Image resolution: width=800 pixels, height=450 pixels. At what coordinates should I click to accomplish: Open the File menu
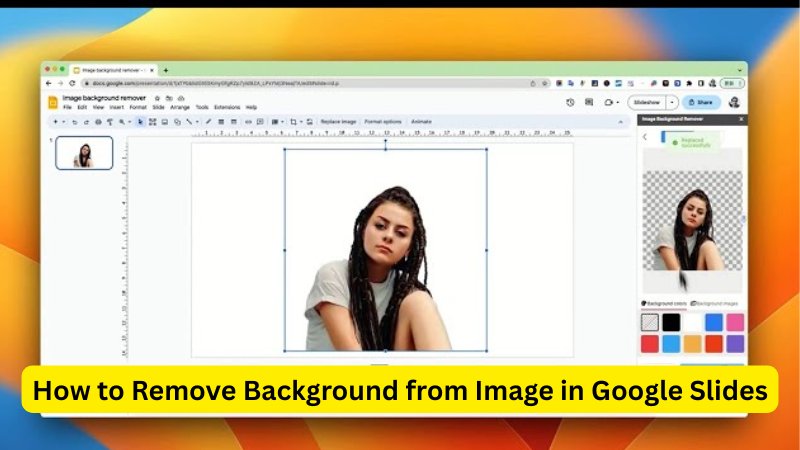tap(67, 108)
